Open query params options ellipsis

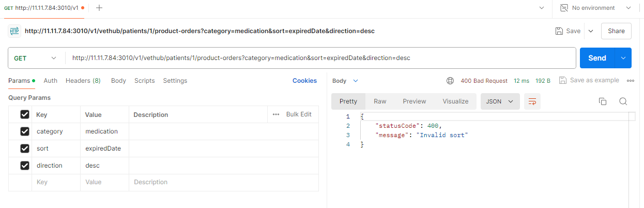[276, 114]
